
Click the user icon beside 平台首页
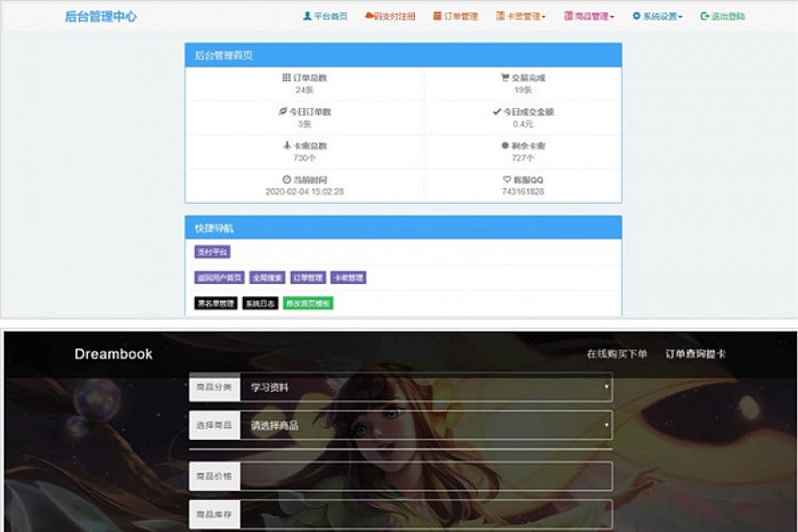307,16
